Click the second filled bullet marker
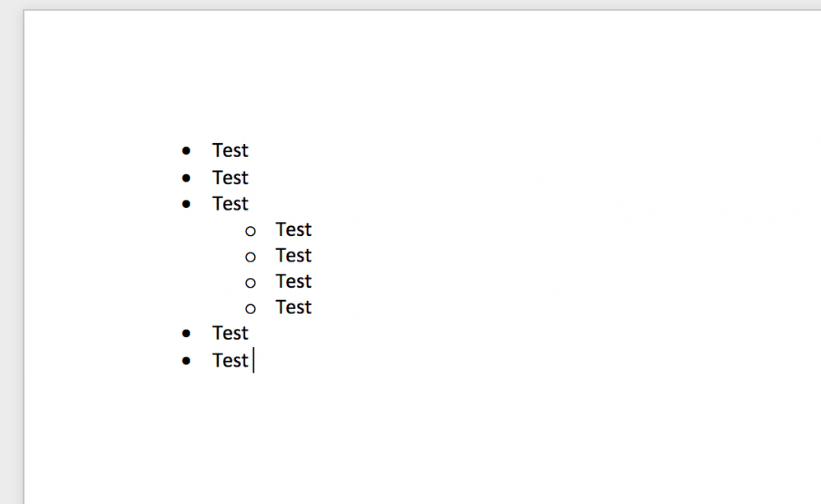This screenshot has width=821, height=504. 187,178
